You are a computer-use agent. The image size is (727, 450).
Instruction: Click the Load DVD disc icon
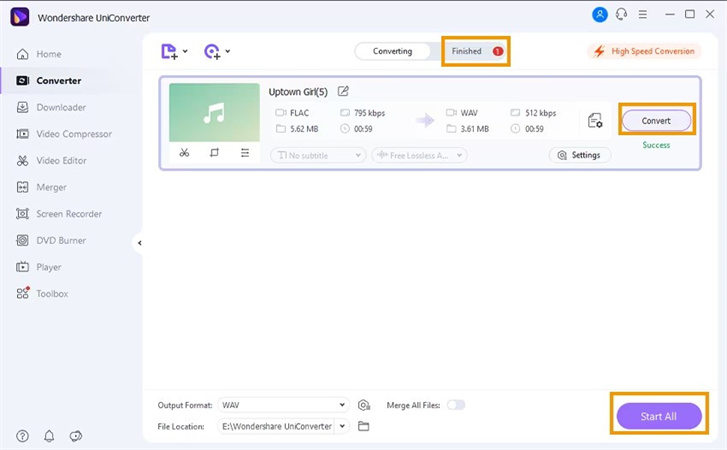[212, 51]
